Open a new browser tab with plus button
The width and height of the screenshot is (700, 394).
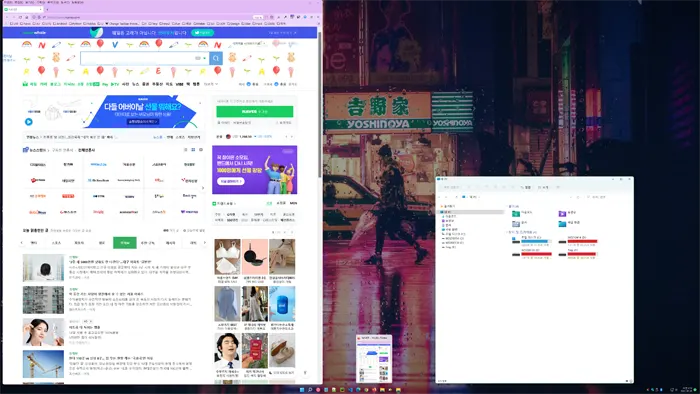(47, 9)
